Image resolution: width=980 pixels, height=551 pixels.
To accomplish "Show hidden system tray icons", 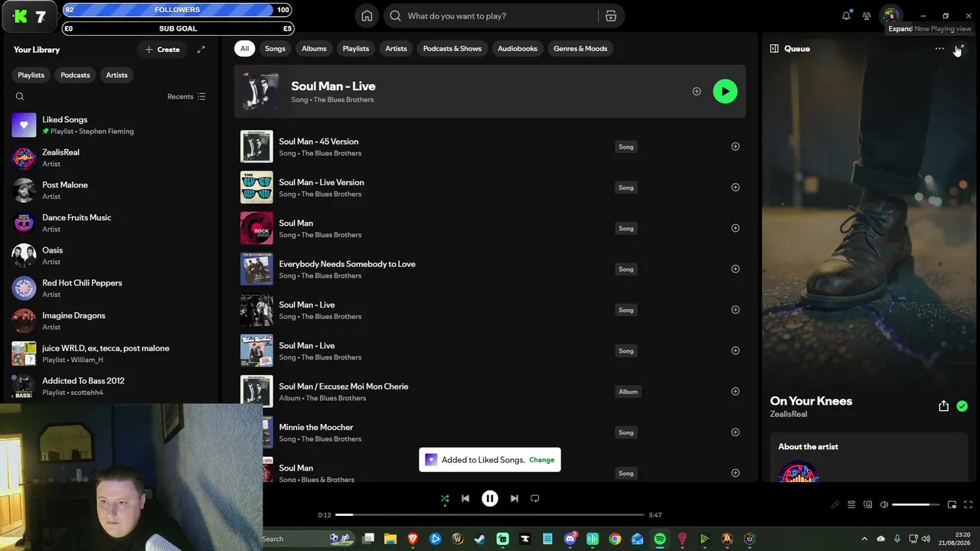I will click(864, 539).
